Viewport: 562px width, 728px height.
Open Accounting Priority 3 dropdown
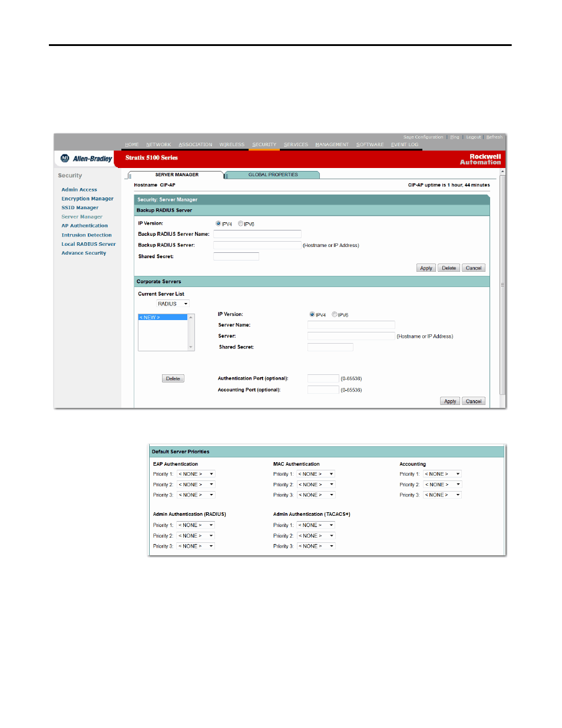tap(442, 495)
